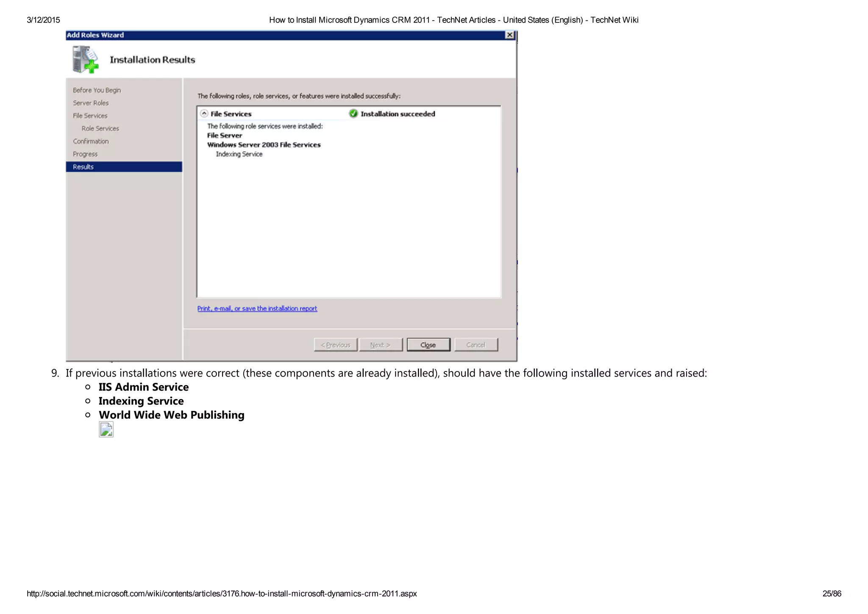Click 'Windows Server 2003 File Services' text
The width and height of the screenshot is (868, 614).
coord(264,145)
